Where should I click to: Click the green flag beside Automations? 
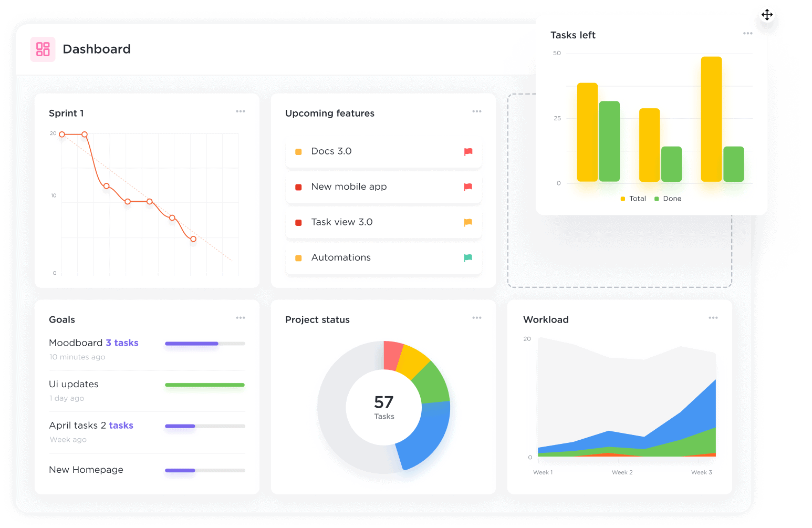[467, 258]
